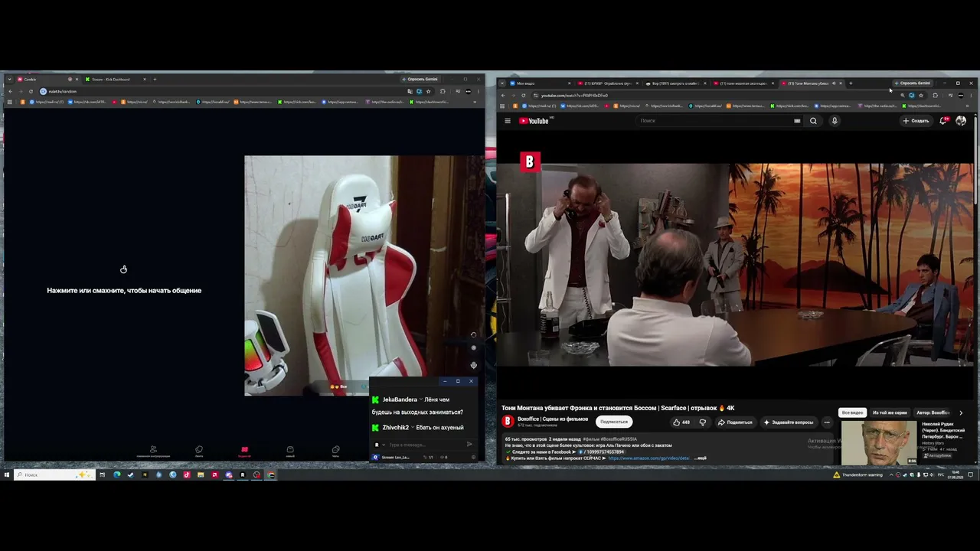Viewport: 980px width, 551px height.
Task: Switch to the "Вор (1997)" browser tab
Action: [x=675, y=83]
